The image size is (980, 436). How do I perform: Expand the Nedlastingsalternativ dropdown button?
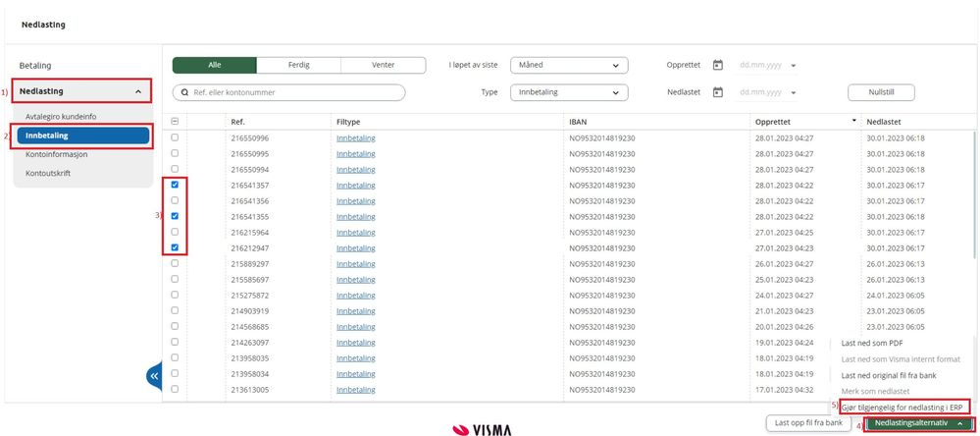(x=918, y=423)
